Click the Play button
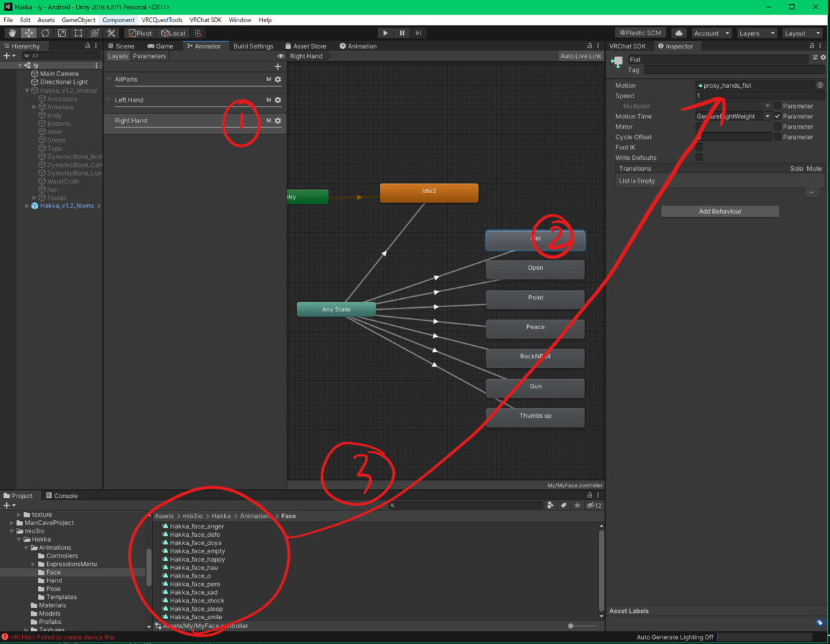The image size is (830, 644). point(385,33)
